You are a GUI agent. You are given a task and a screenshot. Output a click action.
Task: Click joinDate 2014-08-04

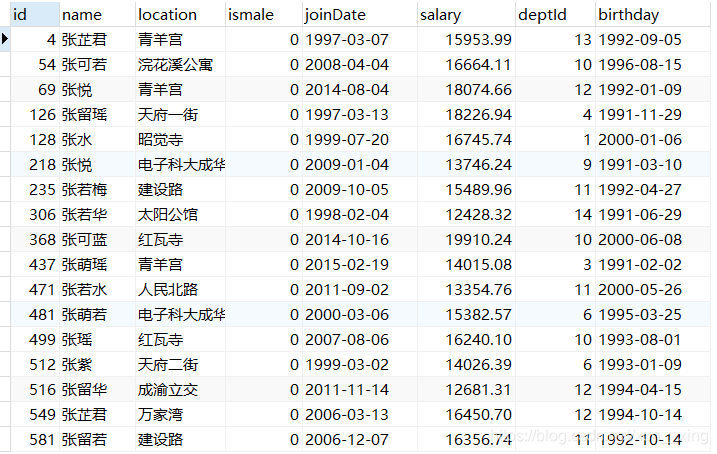[x=359, y=90]
